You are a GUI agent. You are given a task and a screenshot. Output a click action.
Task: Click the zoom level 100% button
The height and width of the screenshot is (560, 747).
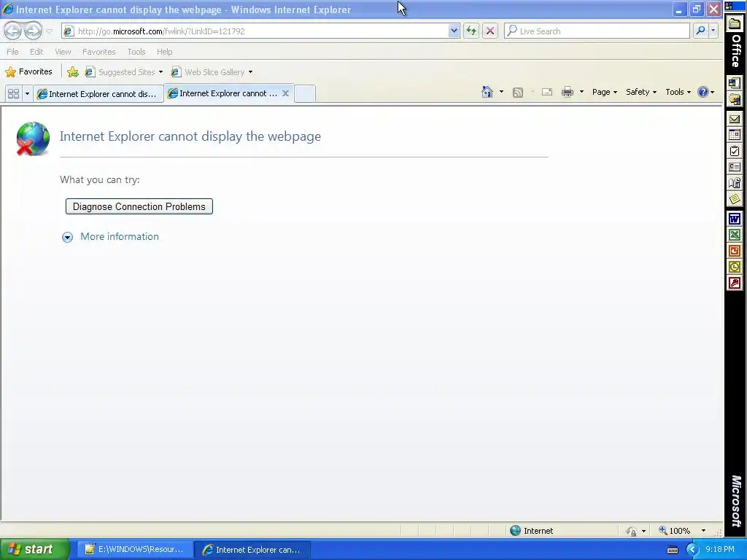point(675,531)
